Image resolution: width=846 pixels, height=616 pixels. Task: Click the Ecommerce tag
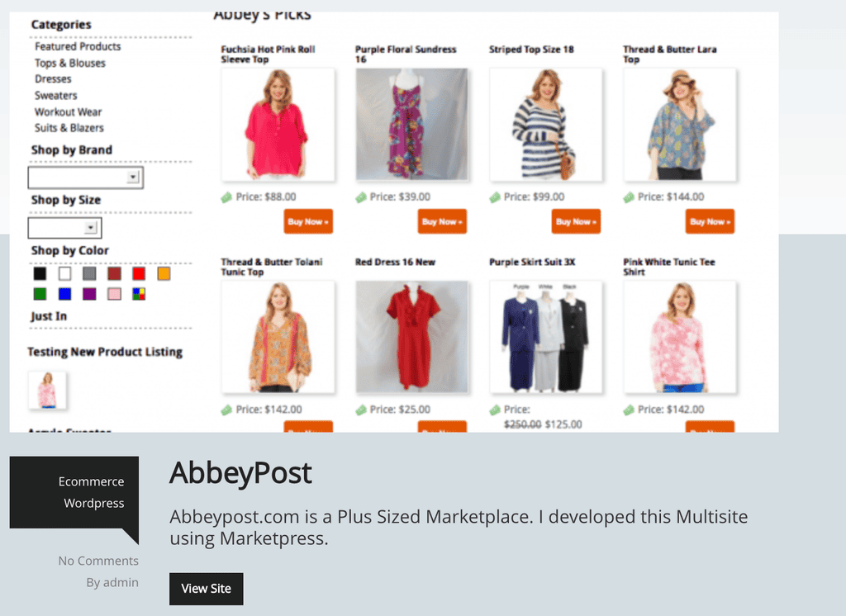point(91,481)
